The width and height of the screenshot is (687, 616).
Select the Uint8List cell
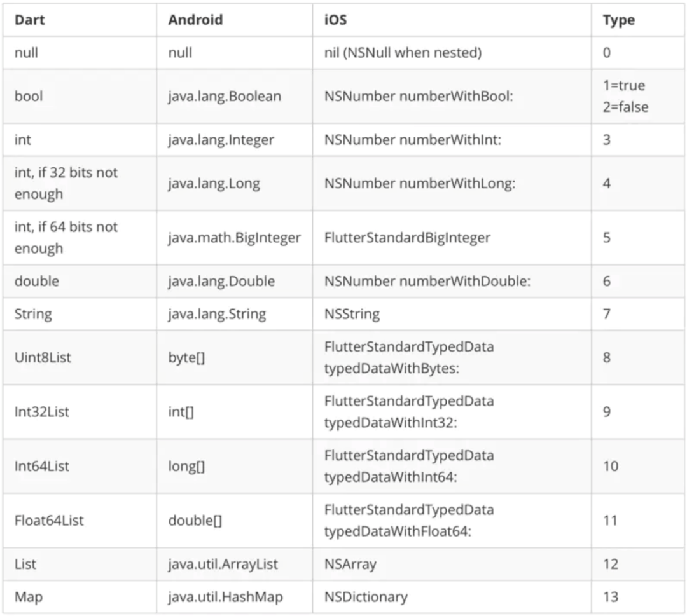(43, 357)
